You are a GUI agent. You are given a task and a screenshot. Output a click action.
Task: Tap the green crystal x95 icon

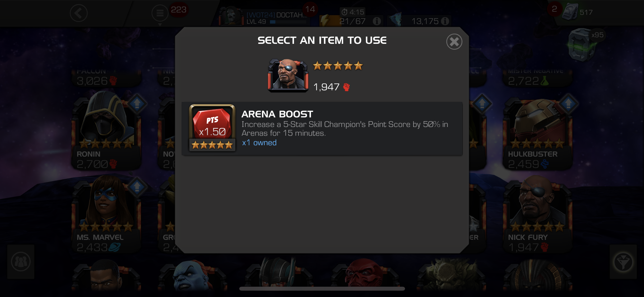pos(583,44)
